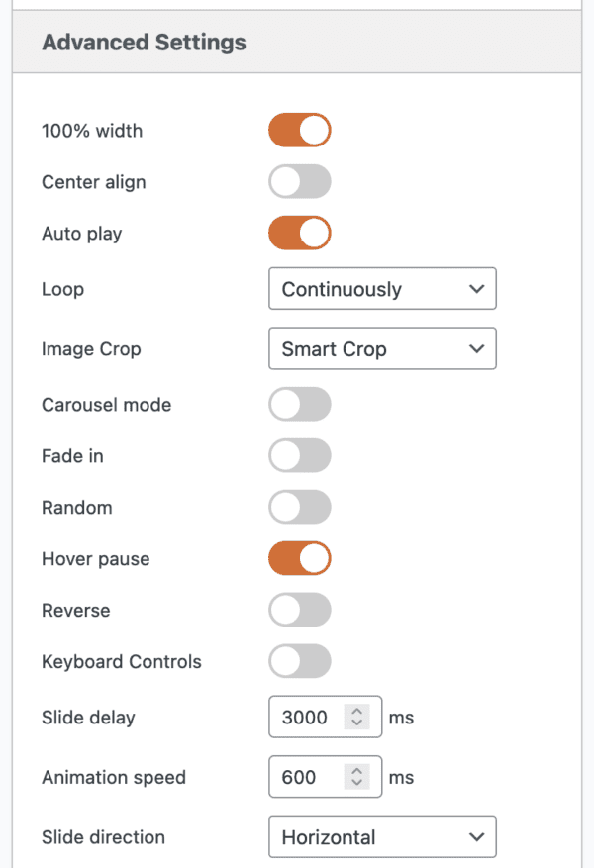Turn off Auto play

(299, 233)
